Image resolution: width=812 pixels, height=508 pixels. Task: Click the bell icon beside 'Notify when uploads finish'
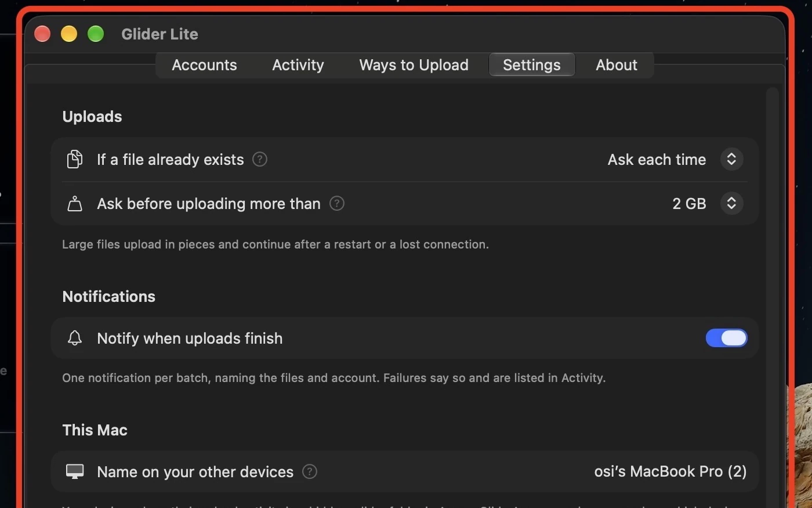pos(75,338)
